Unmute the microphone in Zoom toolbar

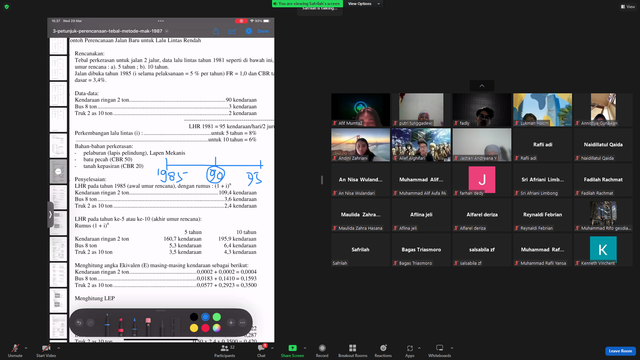point(15,350)
